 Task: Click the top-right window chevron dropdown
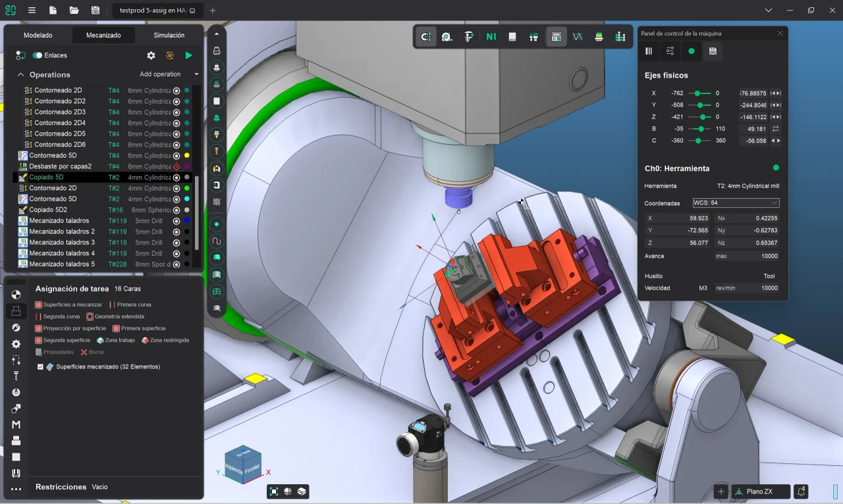pos(769,11)
